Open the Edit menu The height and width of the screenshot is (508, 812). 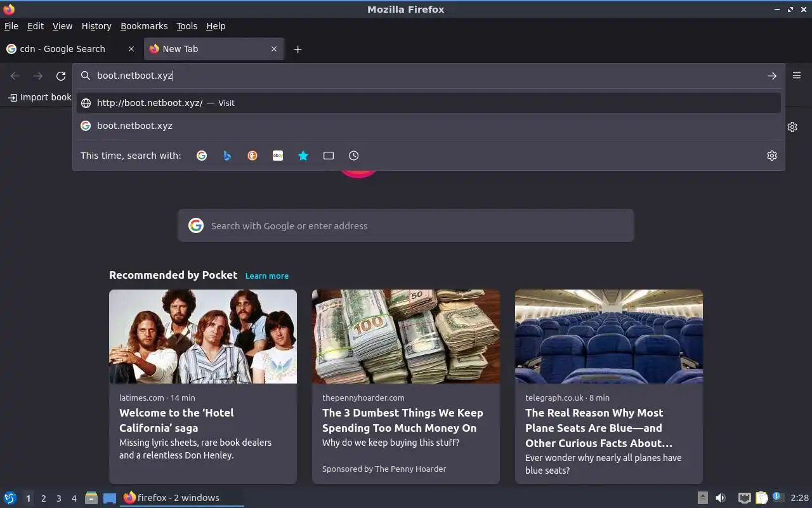(36, 26)
